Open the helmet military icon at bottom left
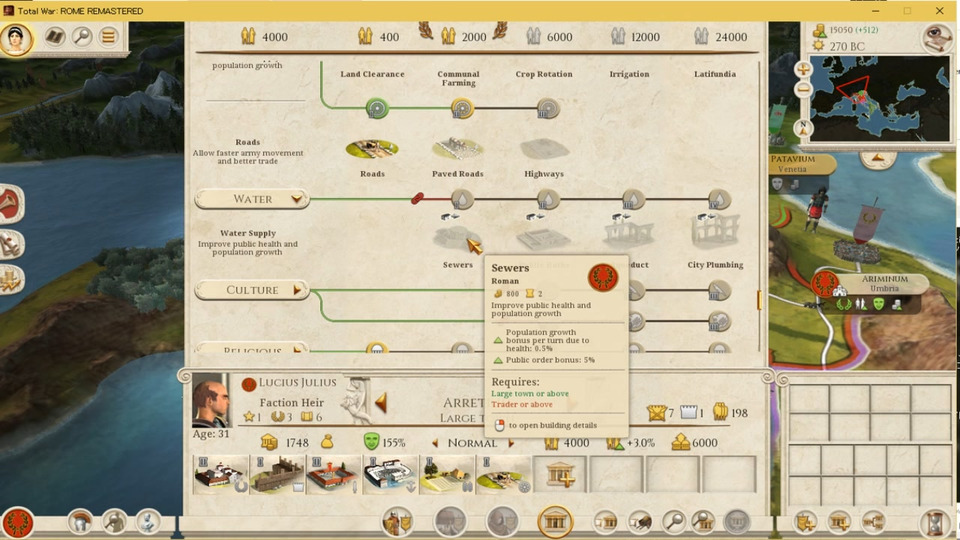960x540 pixels. pos(80,522)
